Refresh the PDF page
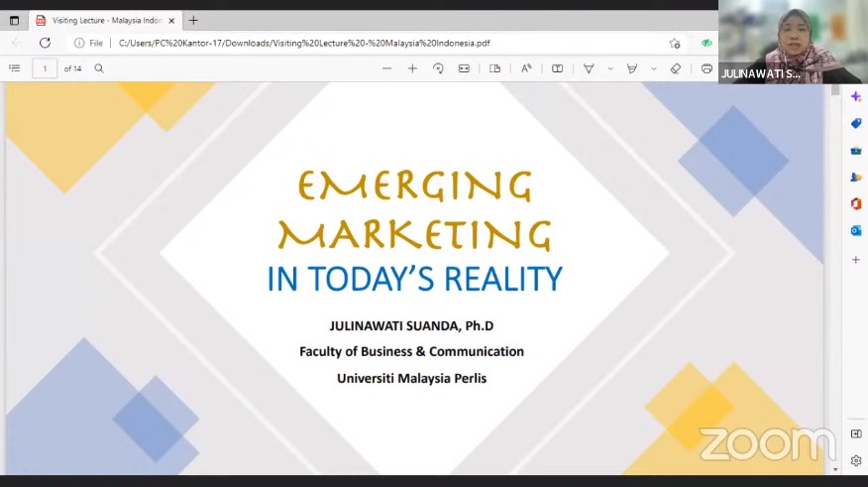 click(45, 43)
